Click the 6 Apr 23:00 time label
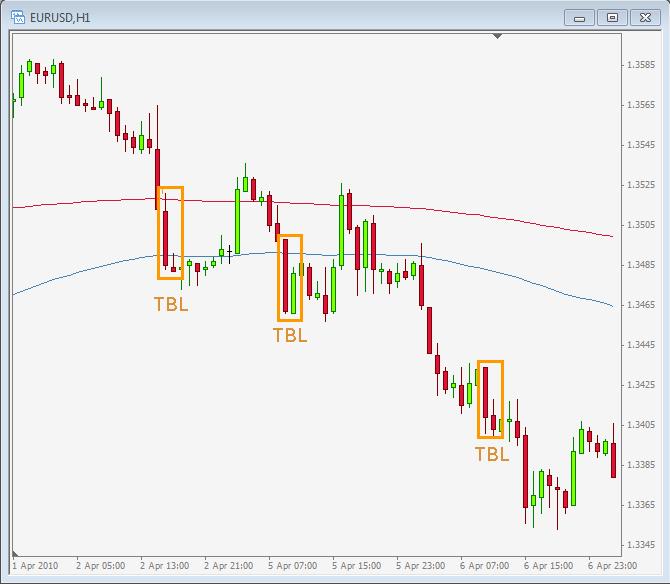Image resolution: width=670 pixels, height=584 pixels. (612, 566)
